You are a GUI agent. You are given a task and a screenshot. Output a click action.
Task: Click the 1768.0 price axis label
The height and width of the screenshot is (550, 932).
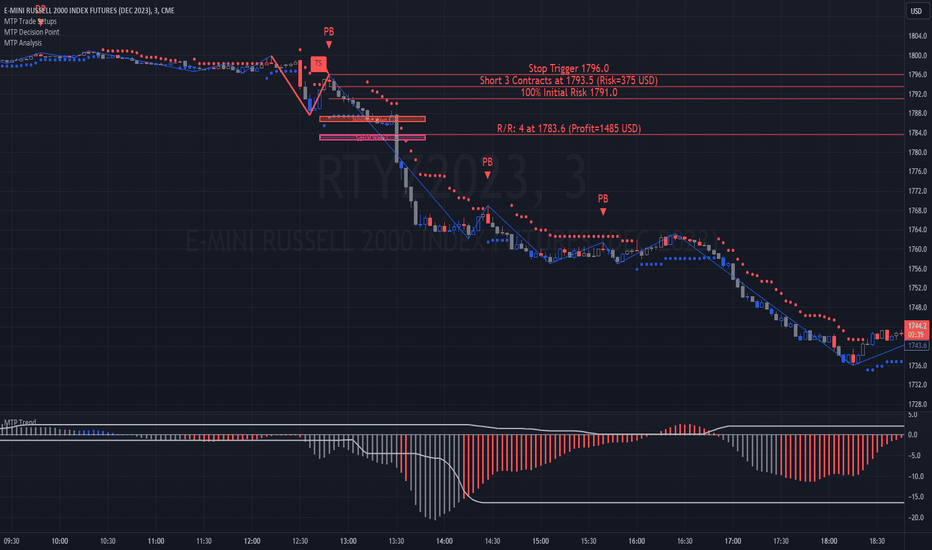click(917, 210)
